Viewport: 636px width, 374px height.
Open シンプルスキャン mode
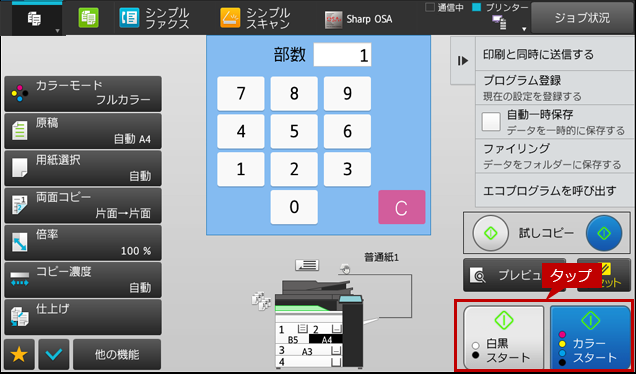(256, 18)
